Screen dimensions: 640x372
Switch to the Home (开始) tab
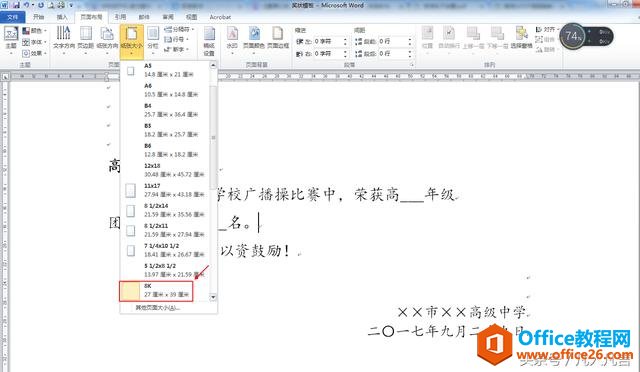click(38, 17)
